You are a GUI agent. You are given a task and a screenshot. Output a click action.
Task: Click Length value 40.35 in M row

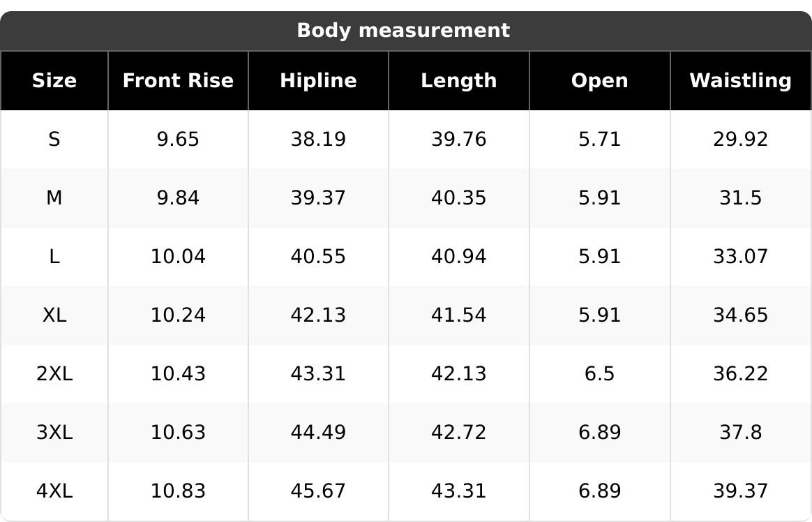pyautogui.click(x=459, y=198)
